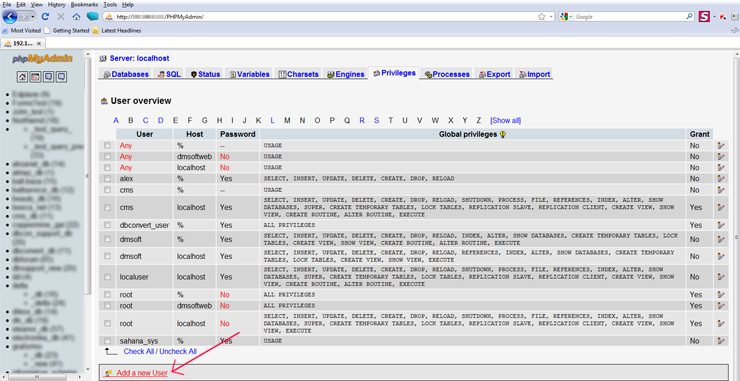Check the box for cms localhost row
Screen dimensions: 740x381
tap(108, 207)
